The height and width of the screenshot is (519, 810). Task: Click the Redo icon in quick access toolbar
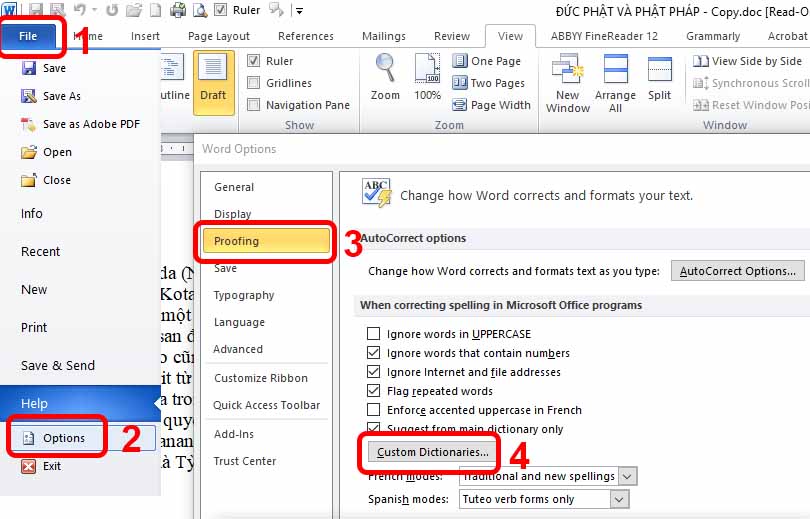click(x=112, y=10)
